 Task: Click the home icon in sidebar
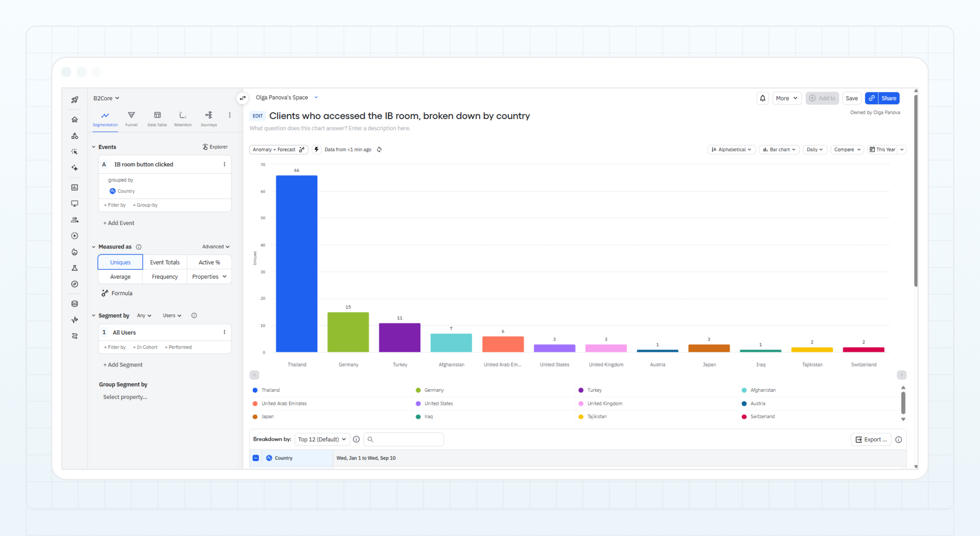75,120
